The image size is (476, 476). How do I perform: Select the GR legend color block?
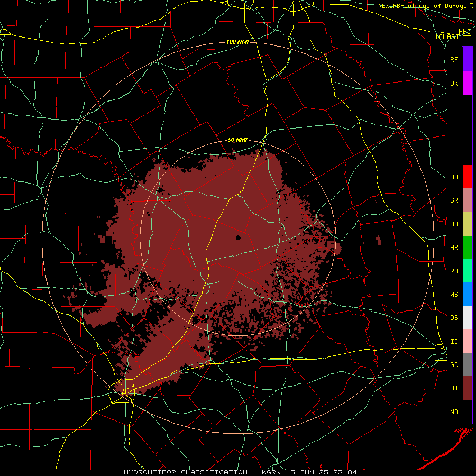click(467, 200)
